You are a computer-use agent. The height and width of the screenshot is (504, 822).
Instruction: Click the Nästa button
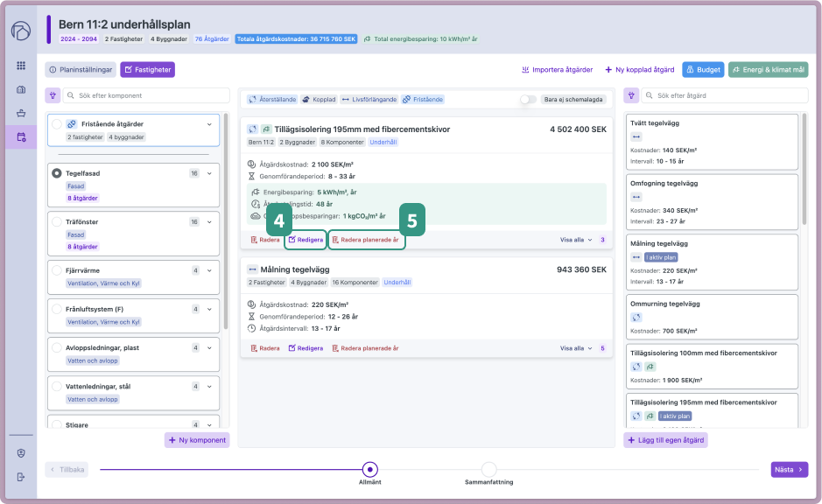[790, 469]
